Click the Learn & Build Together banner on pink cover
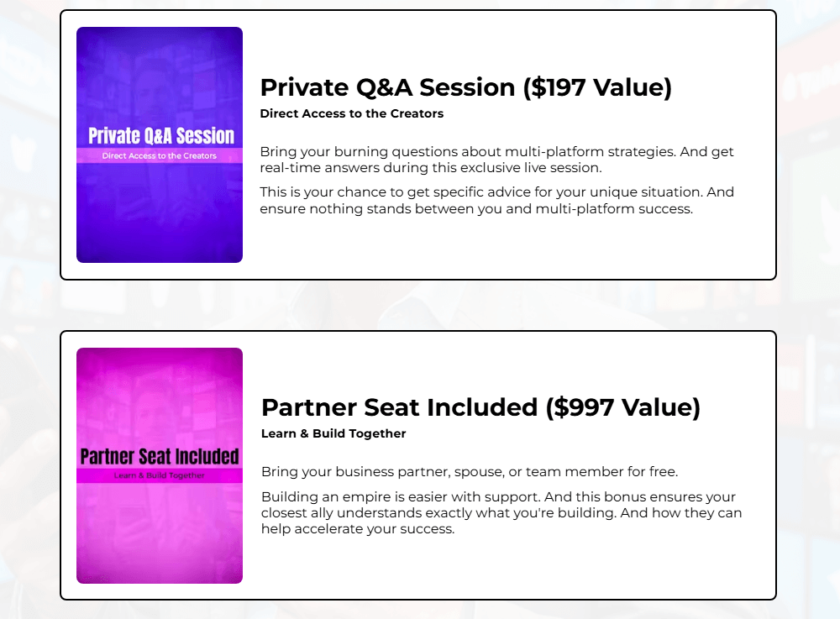This screenshot has height=619, width=840. (x=159, y=475)
